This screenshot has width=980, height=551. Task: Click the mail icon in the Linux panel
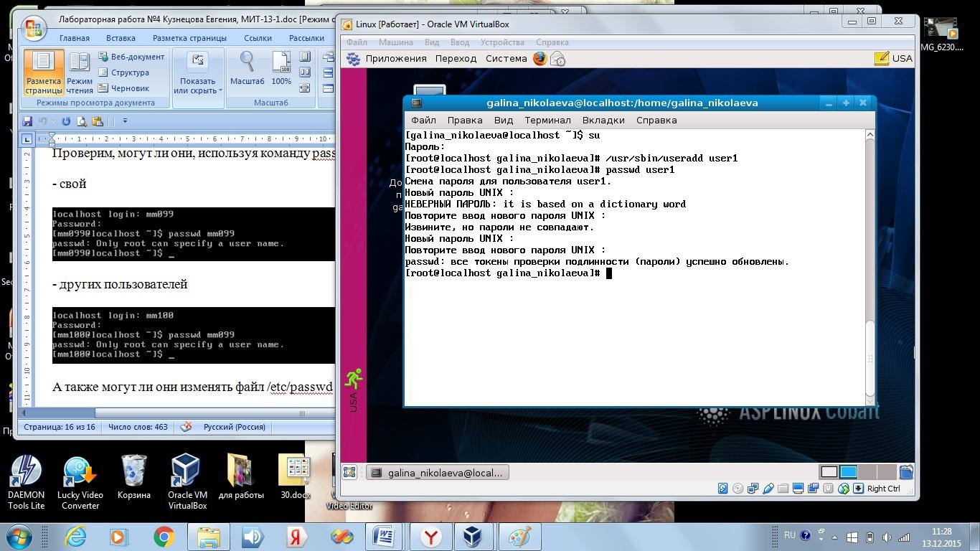pyautogui.click(x=557, y=59)
